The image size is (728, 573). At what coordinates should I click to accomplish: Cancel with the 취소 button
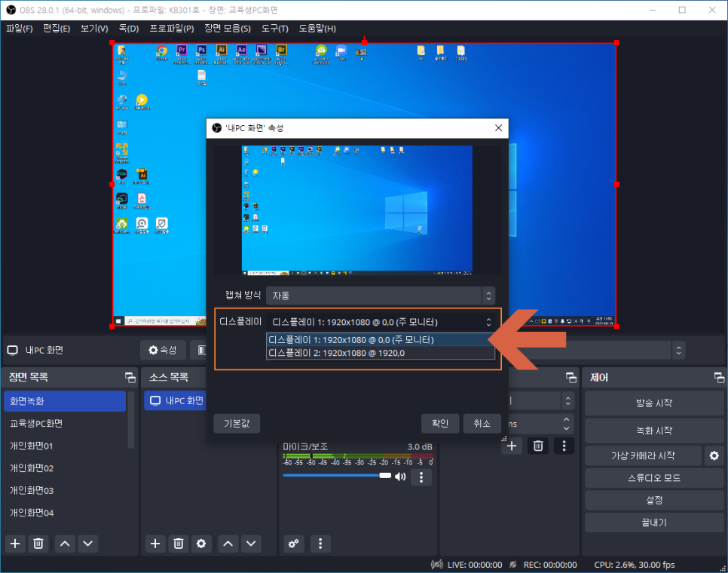click(x=482, y=424)
